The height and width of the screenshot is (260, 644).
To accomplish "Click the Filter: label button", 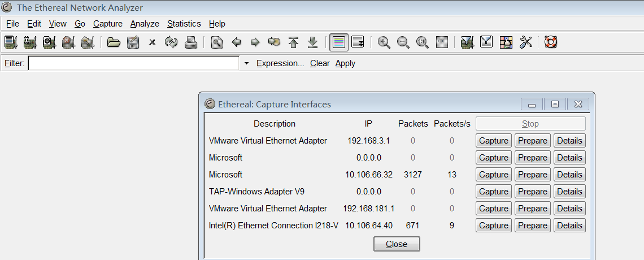I will pos(14,63).
